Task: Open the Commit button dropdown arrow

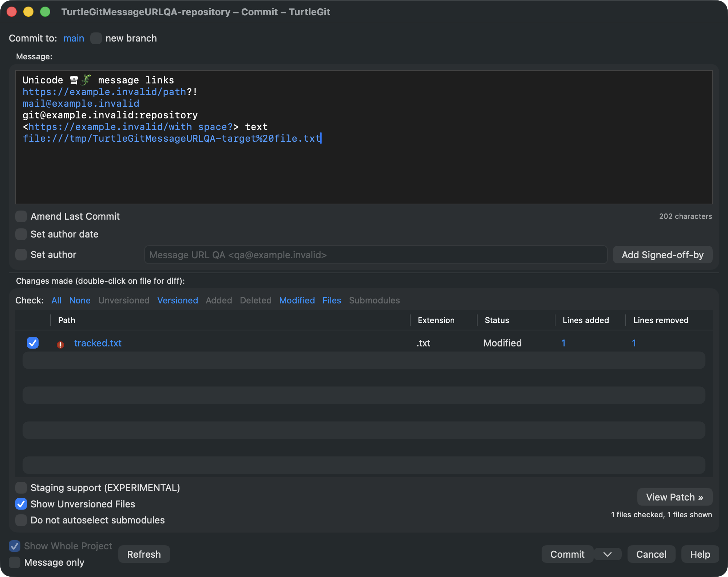Action: click(x=608, y=554)
